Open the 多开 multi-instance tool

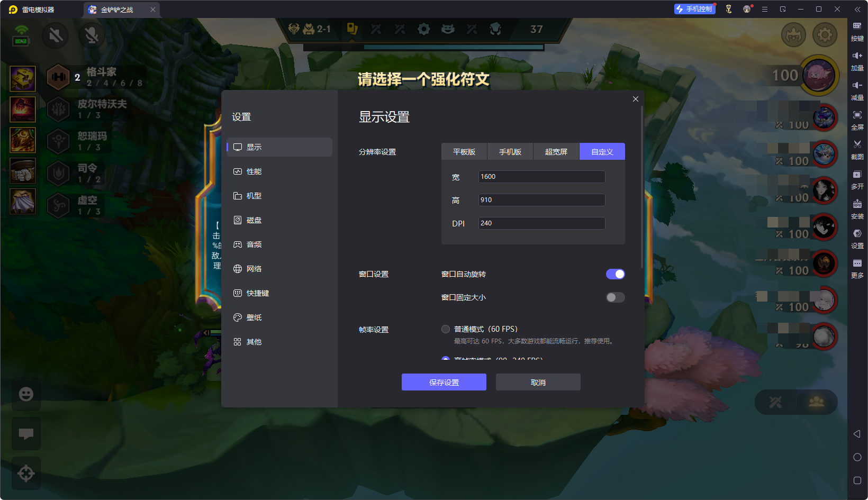[857, 179]
